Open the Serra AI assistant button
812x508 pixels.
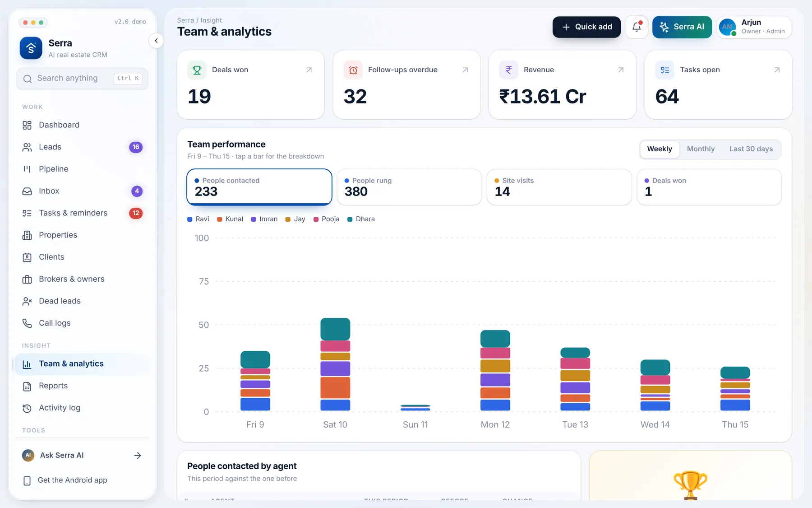[x=682, y=27]
